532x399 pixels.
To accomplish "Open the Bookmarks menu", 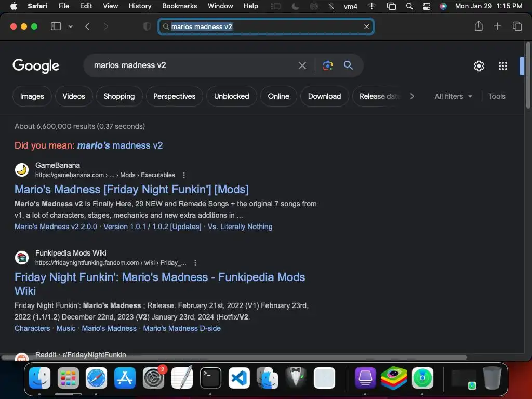I will pyautogui.click(x=179, y=6).
